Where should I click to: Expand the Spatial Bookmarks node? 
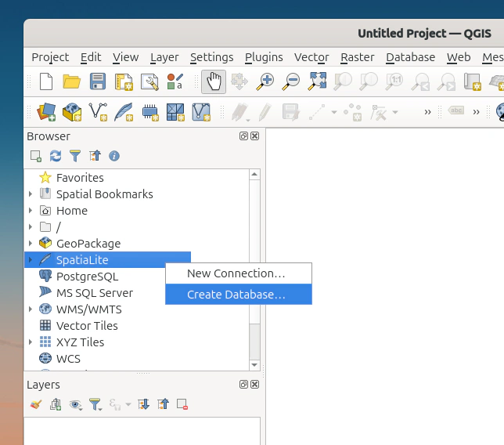coord(31,194)
